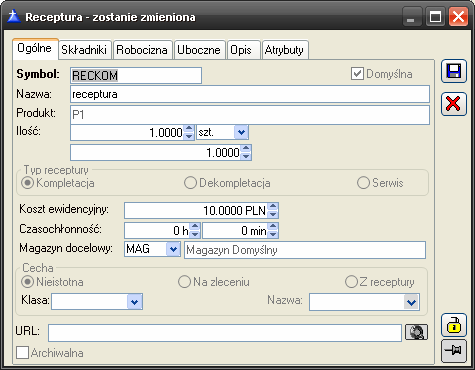This screenshot has width=475, height=370.
Task: Open the URL with the globe icon
Action: click(416, 332)
